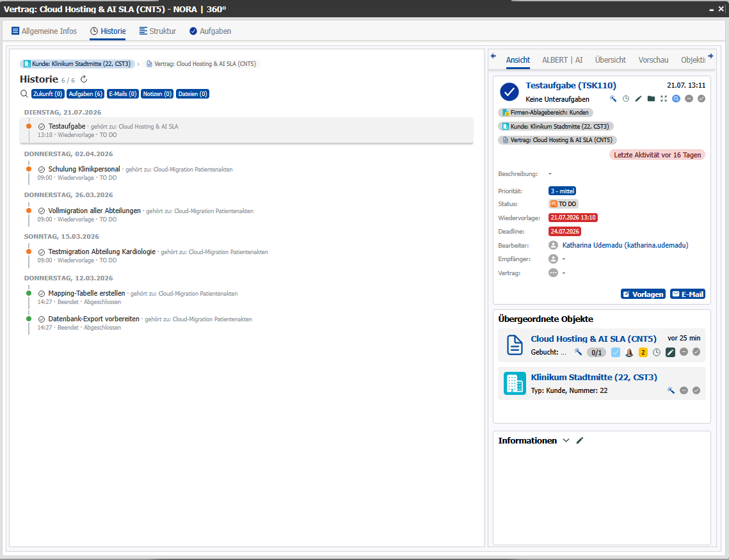This screenshot has height=560, width=729.
Task: Edit Testaufgabe with the pencil icon
Action: (638, 99)
